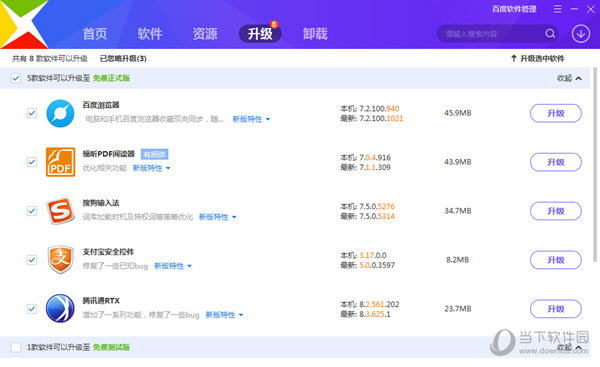Click 升级 button for 百度浏览器
The width and height of the screenshot is (600, 367).
tap(556, 113)
